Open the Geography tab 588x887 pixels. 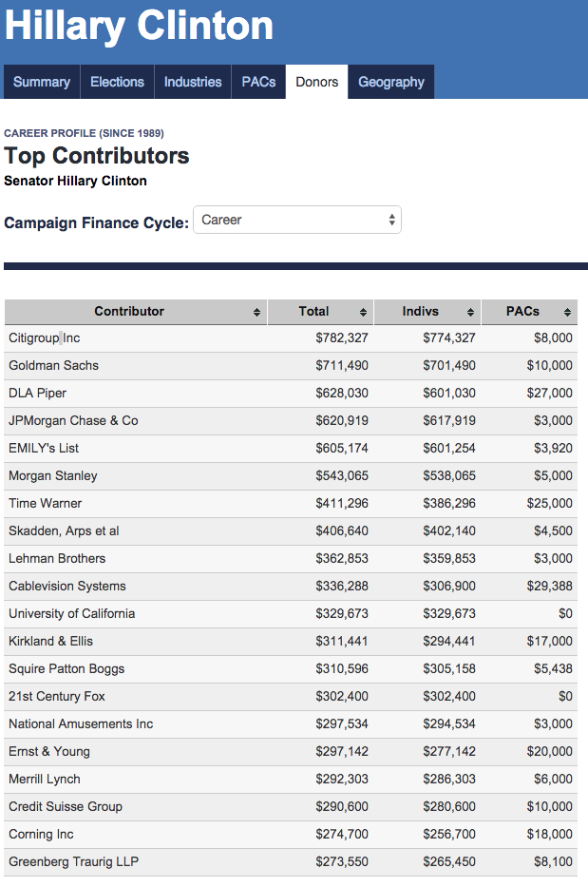click(391, 82)
